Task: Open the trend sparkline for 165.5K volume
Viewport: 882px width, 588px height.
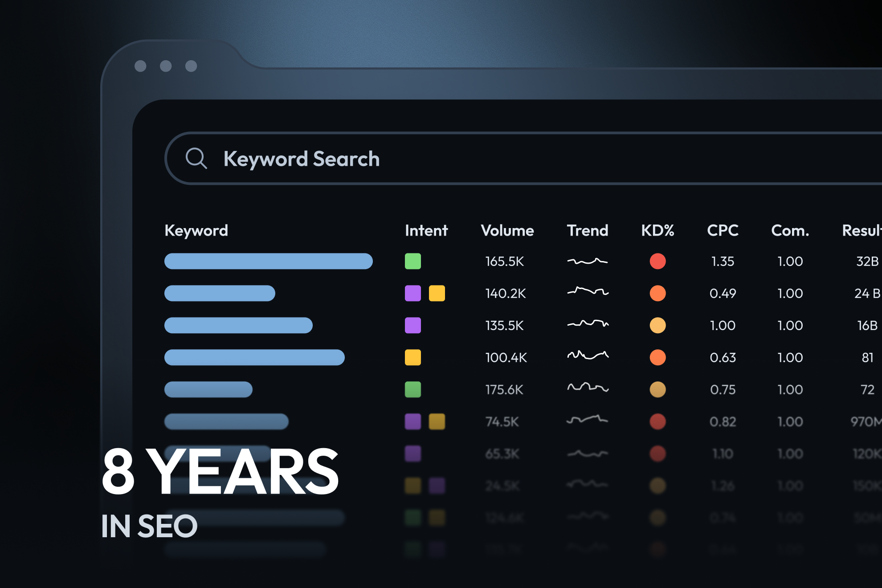Action: click(x=587, y=261)
